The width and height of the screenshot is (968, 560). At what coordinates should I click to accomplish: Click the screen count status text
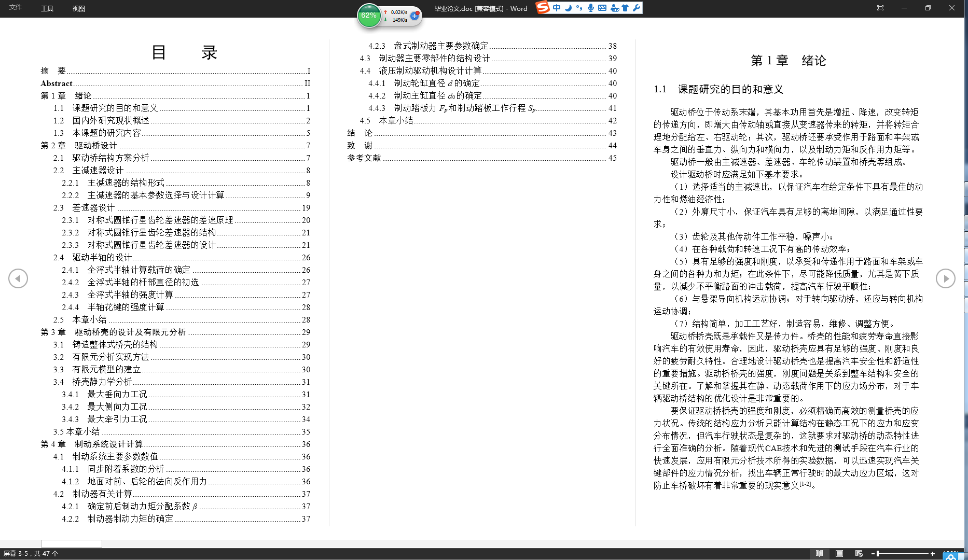[31, 554]
